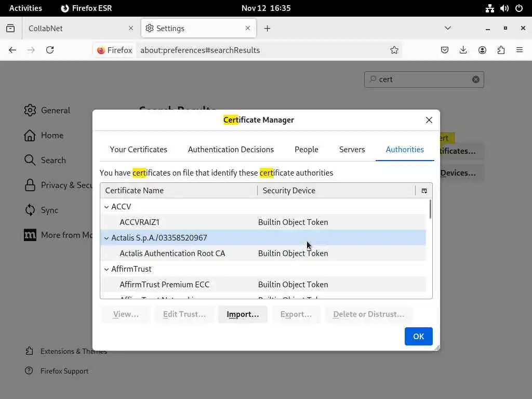Click the Export... button

(296, 314)
